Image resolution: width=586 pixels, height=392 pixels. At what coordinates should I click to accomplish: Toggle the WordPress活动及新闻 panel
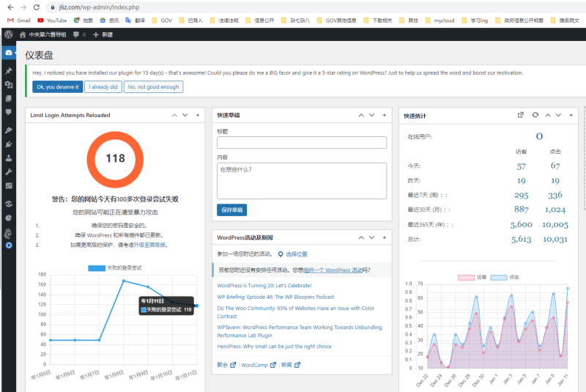pyautogui.click(x=384, y=237)
